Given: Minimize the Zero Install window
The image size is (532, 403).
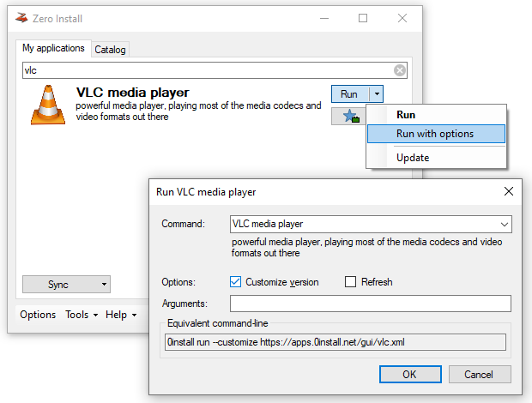Looking at the screenshot, I should [324, 18].
